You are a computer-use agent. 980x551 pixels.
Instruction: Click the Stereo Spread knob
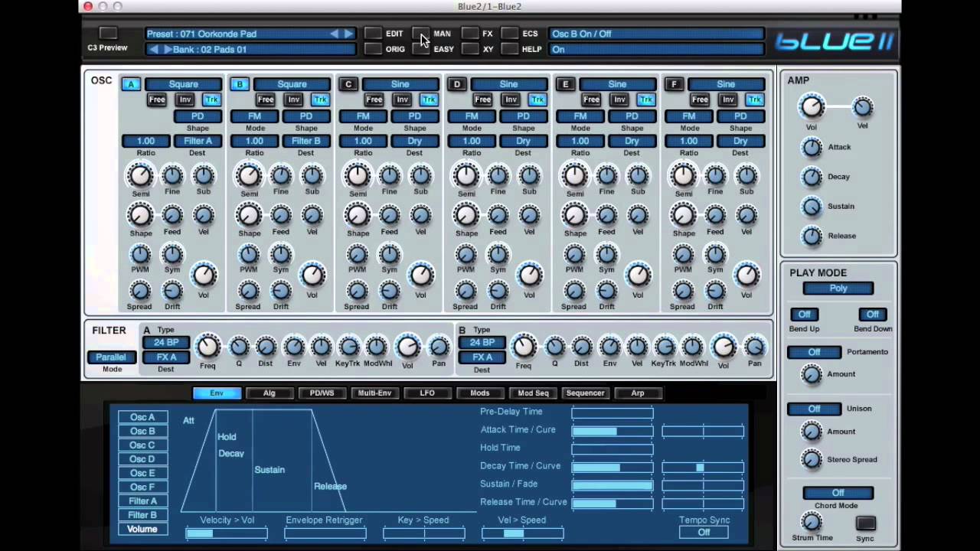click(x=812, y=459)
